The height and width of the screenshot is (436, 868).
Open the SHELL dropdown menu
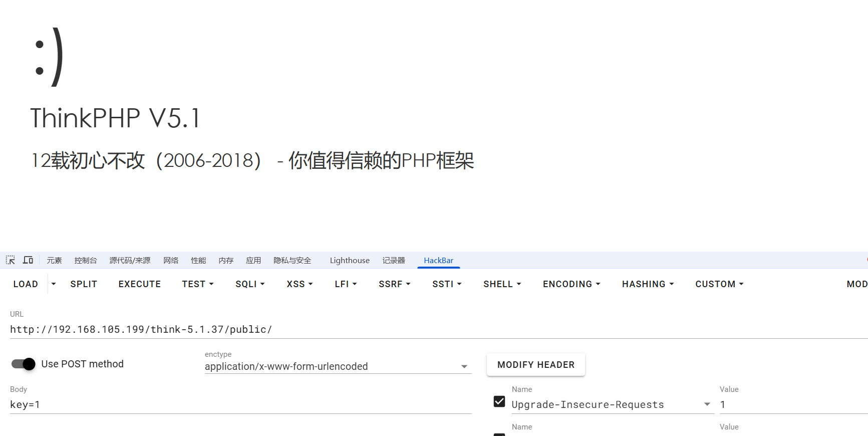click(502, 284)
